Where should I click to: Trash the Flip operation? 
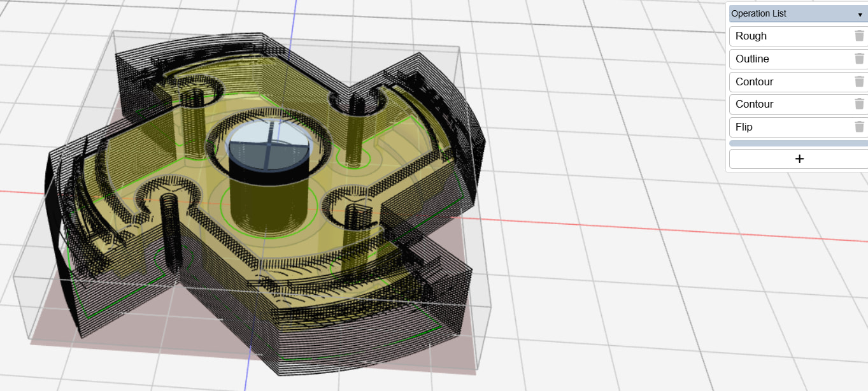859,127
